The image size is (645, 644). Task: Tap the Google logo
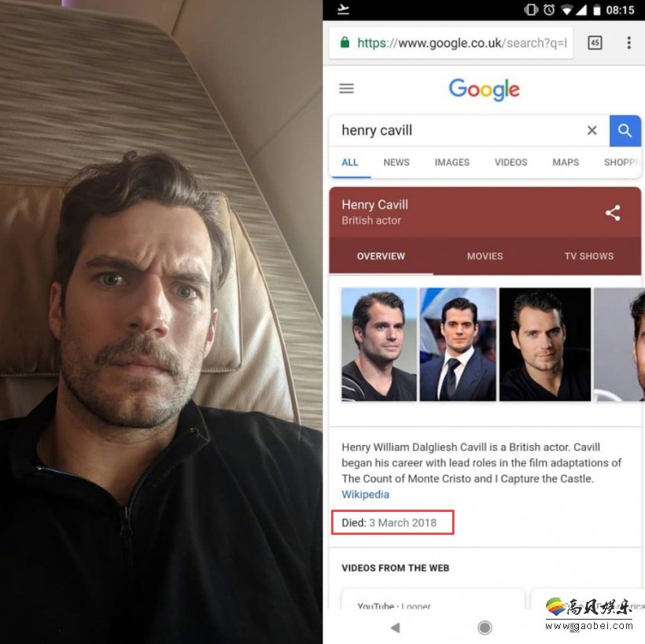[x=485, y=89]
